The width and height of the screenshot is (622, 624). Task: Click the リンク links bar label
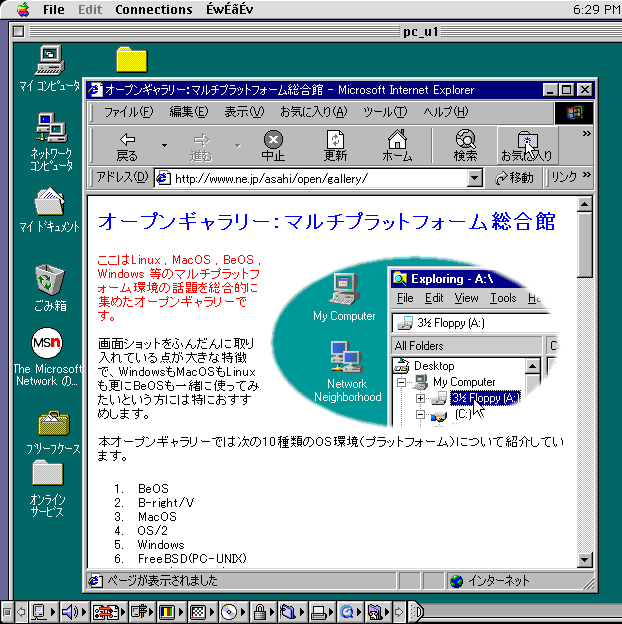pos(564,178)
